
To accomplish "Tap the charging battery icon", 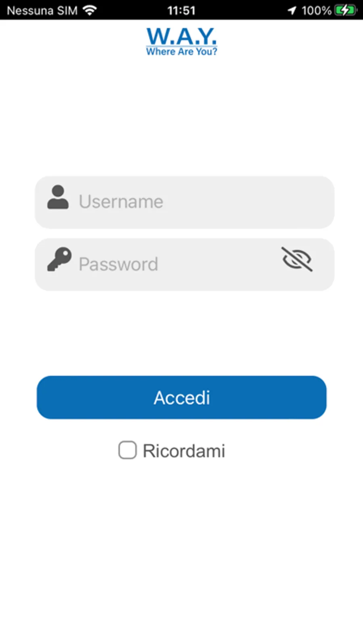I will tap(346, 10).
